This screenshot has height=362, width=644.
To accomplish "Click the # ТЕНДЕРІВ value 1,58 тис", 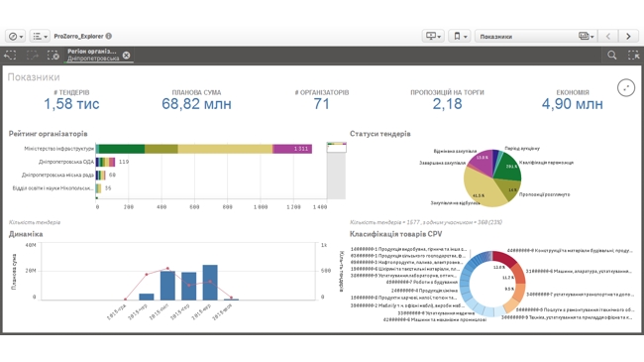I will tap(71, 104).
